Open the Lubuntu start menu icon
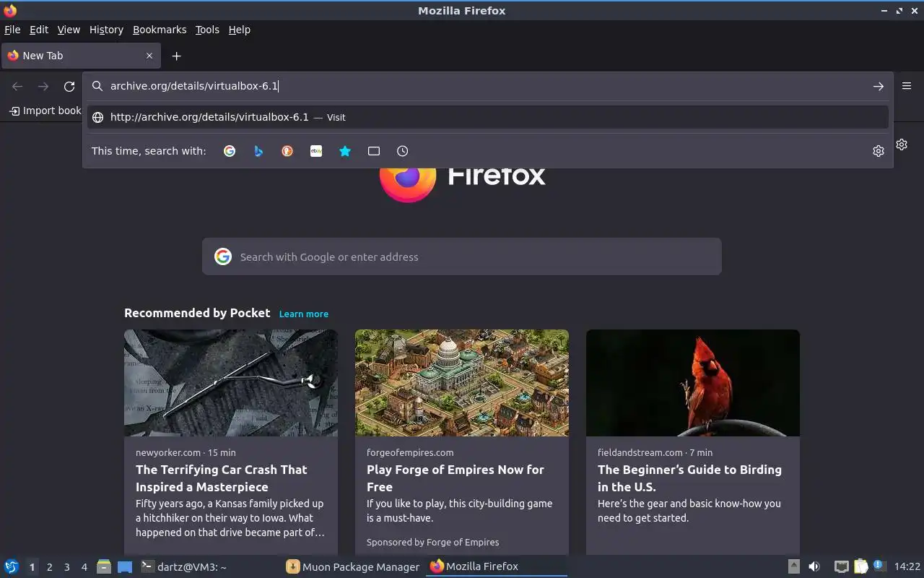 (12, 566)
